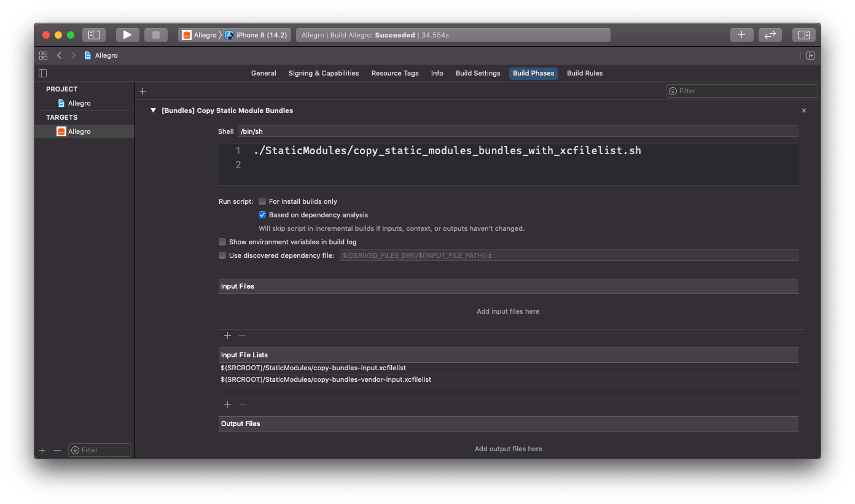Viewport: 855px width, 504px height.
Task: Click the targets Filter field
Action: tap(100, 450)
